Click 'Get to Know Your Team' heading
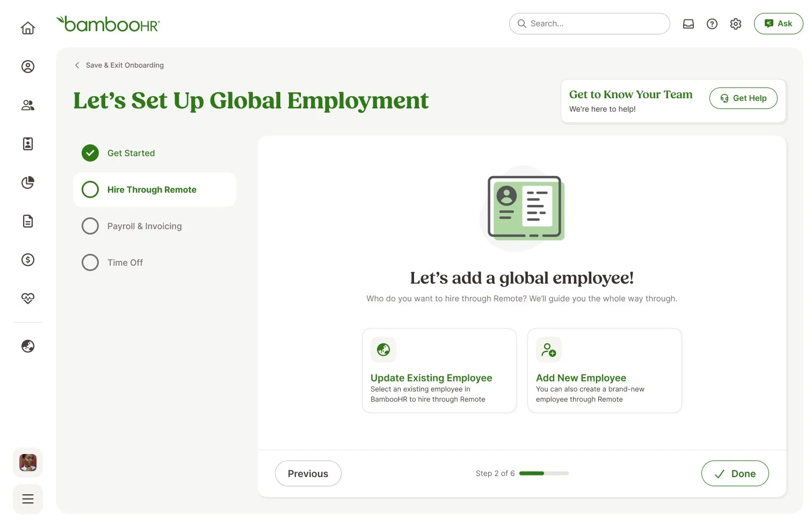Screen dimensions: 812x527 point(631,94)
